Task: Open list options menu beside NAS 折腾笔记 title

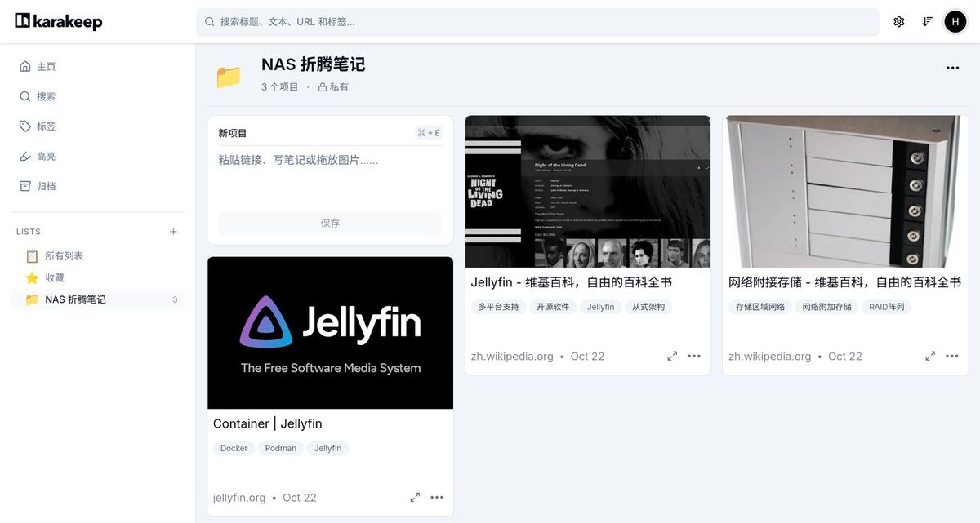Action: 952,68
